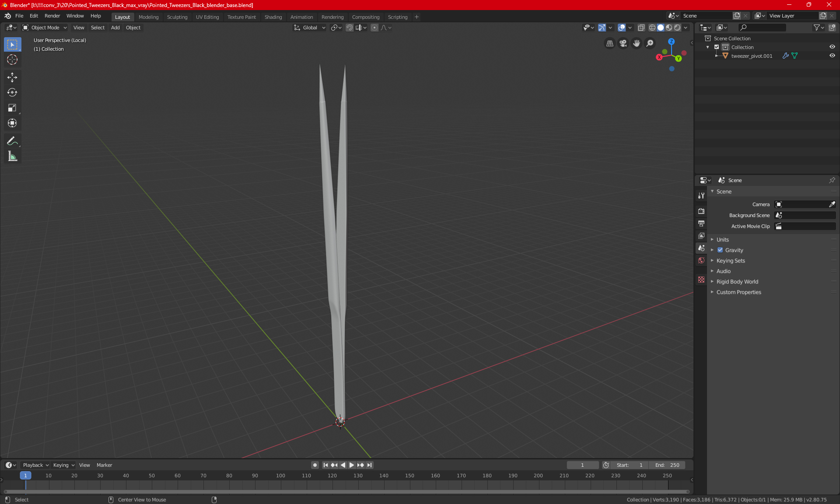Toggle Collection exclude checkbox in outliner
The image size is (840, 504).
point(717,47)
